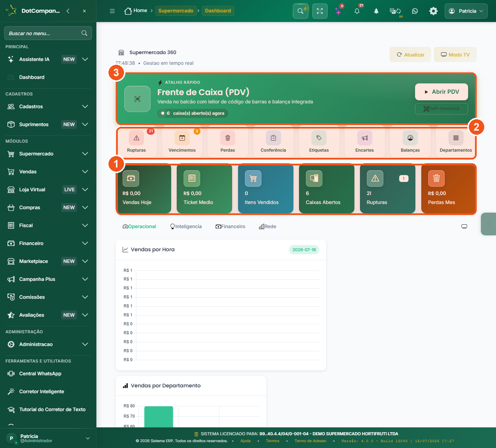This screenshot has width=496, height=448.
Task: Click the sidebar close X icon
Action: tap(84, 11)
